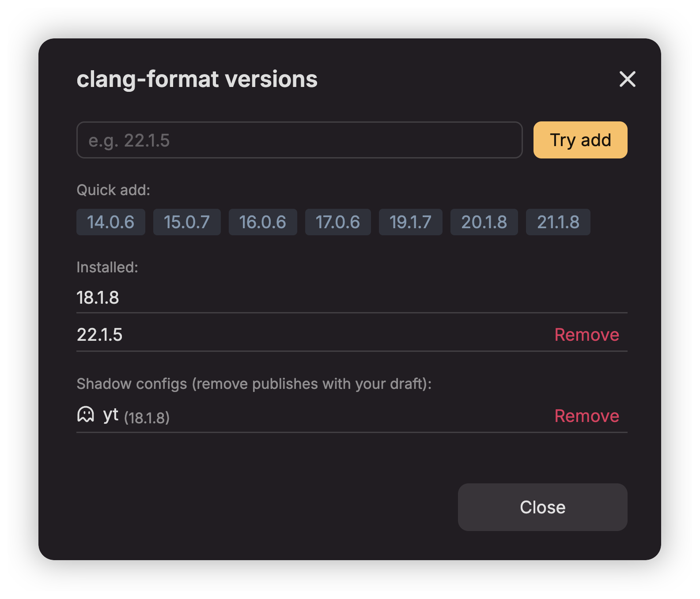Image resolution: width=700 pixels, height=599 pixels.
Task: Quick add version 17.0.6
Action: pos(338,222)
